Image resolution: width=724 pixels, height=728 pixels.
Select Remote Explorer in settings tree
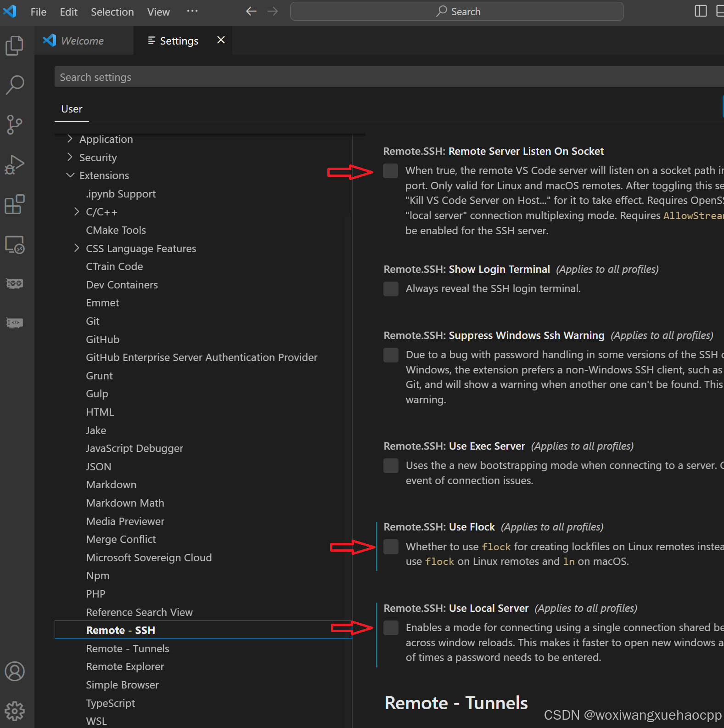[x=125, y=666]
